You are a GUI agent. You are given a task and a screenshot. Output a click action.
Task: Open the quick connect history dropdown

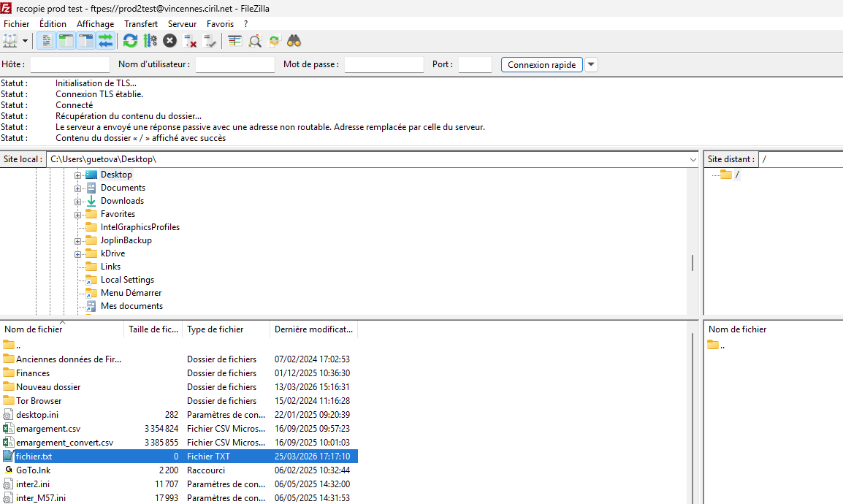tap(591, 65)
